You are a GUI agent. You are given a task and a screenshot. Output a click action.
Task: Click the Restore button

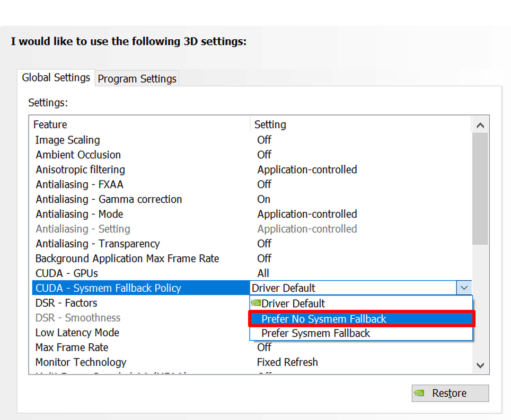click(450, 394)
